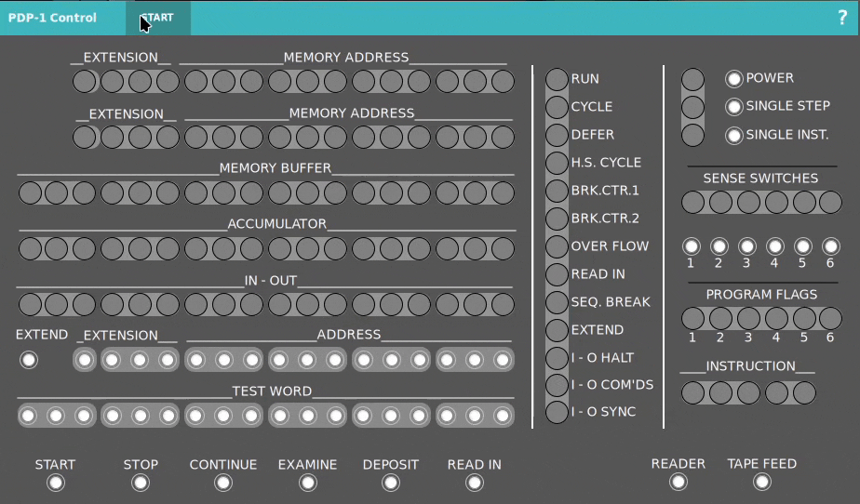Toggle the last ADDRESS switch
Viewport: 860px width, 504px height.
pos(503,360)
